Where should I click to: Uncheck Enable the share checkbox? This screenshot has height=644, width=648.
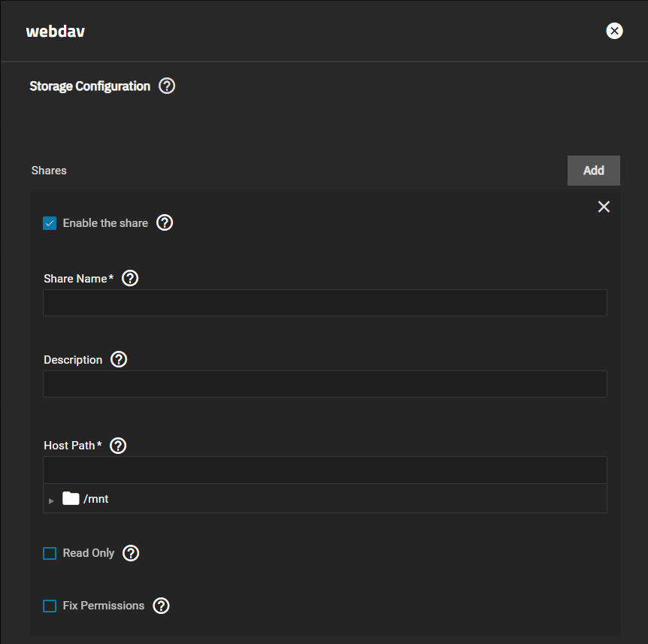point(50,223)
